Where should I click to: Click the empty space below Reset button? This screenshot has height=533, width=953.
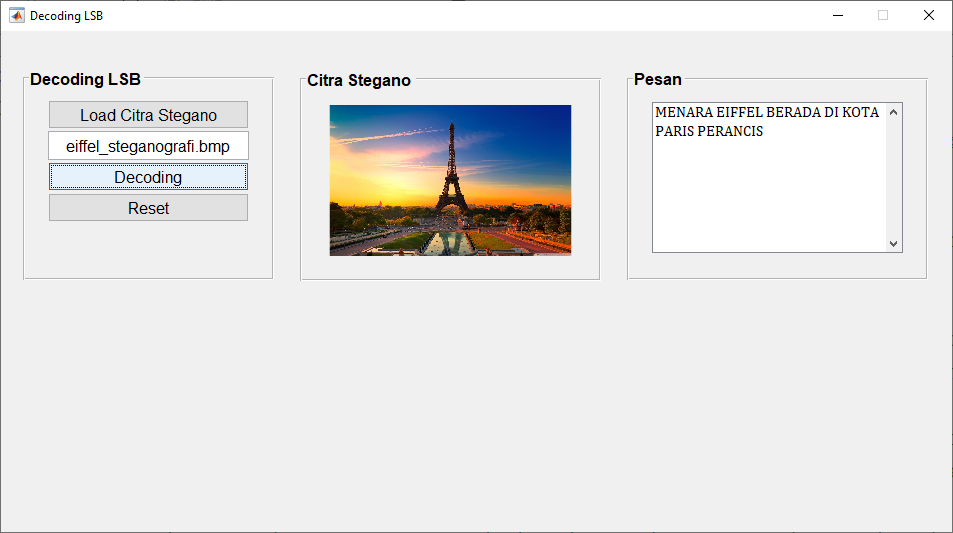(x=148, y=248)
